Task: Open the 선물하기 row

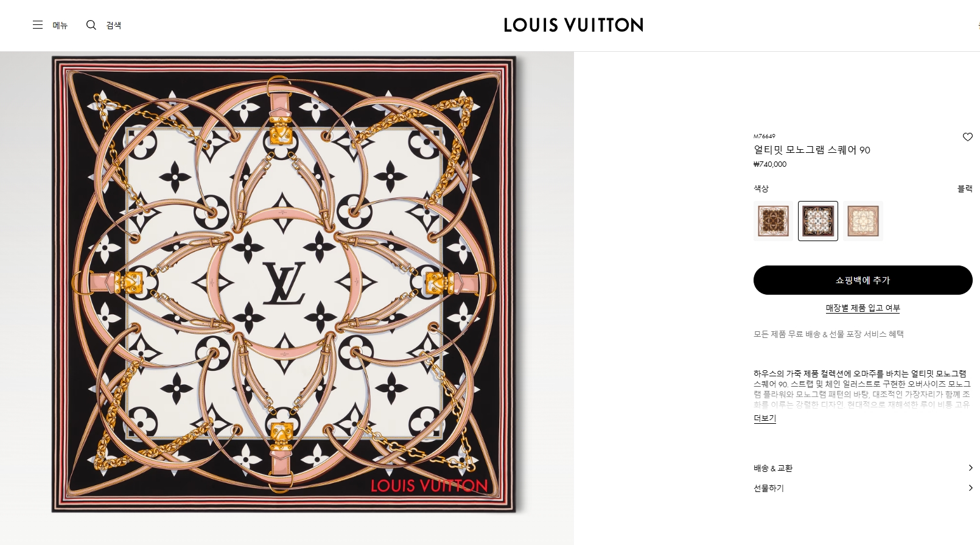Action: (x=863, y=488)
